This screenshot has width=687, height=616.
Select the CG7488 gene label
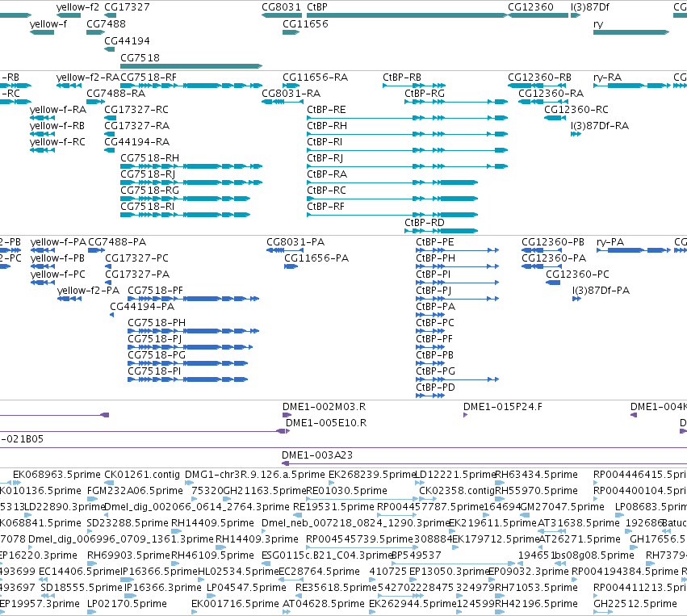(106, 23)
